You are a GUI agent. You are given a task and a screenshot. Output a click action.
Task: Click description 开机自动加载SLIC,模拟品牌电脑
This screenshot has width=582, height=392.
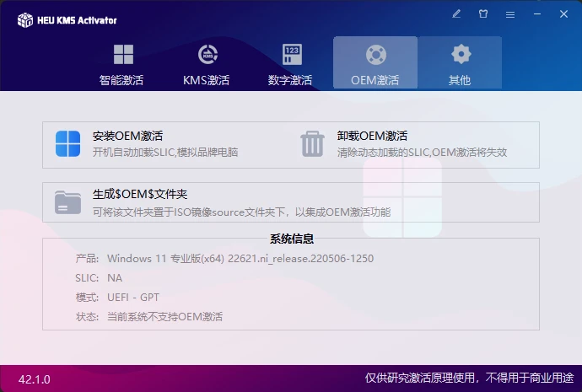pos(165,153)
